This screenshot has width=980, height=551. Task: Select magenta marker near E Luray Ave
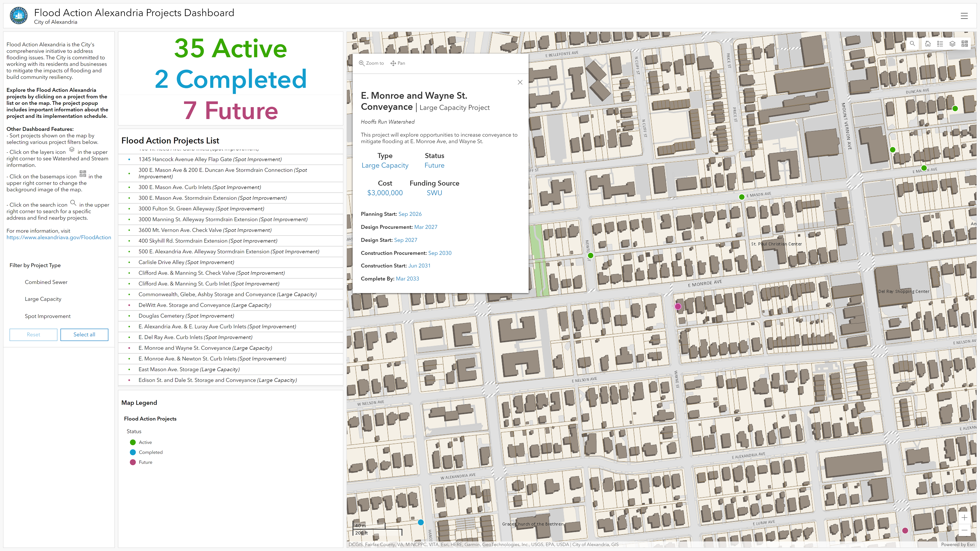coord(905,530)
